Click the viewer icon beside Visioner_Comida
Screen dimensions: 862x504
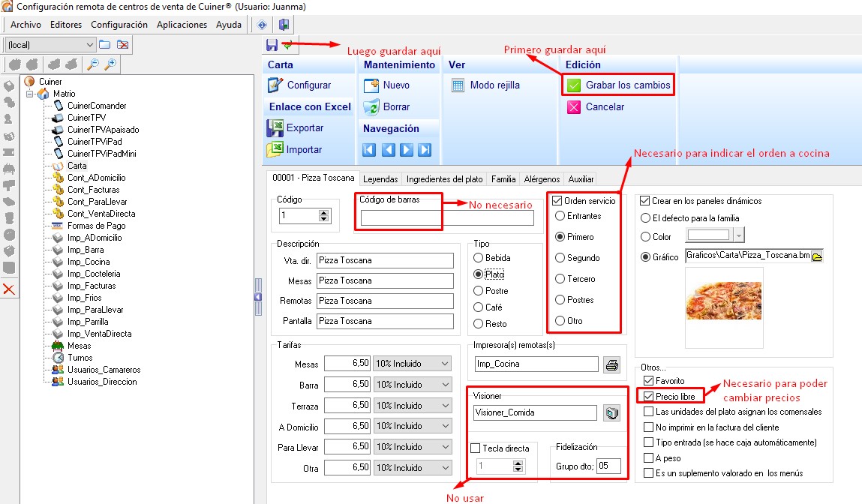(x=611, y=412)
